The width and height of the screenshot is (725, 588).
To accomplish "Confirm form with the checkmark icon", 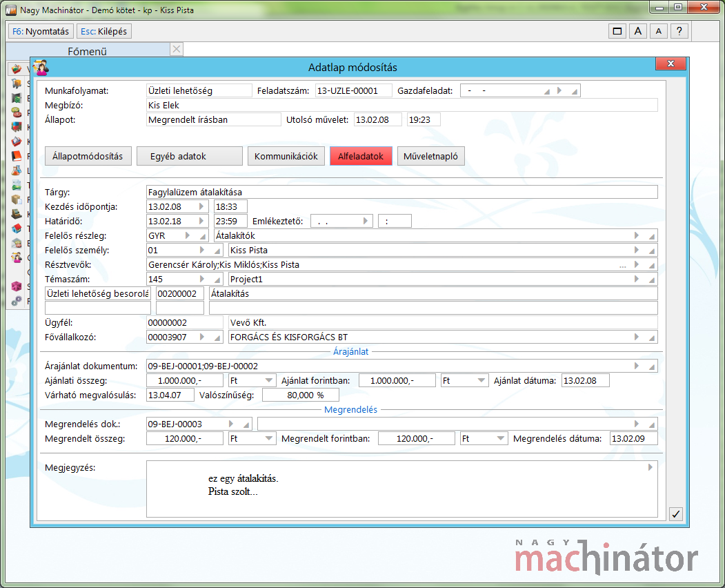I will click(676, 514).
